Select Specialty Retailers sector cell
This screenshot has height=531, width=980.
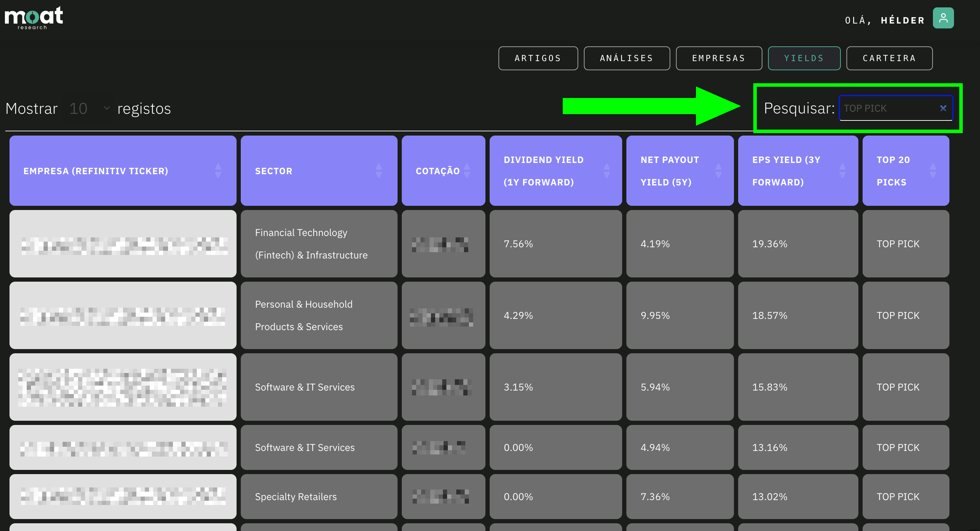(x=319, y=497)
